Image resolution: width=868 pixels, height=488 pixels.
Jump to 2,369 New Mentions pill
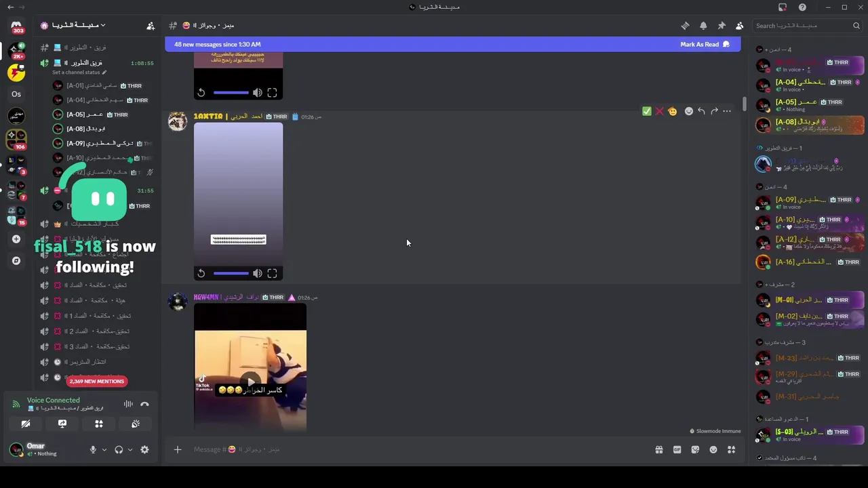[97, 382]
